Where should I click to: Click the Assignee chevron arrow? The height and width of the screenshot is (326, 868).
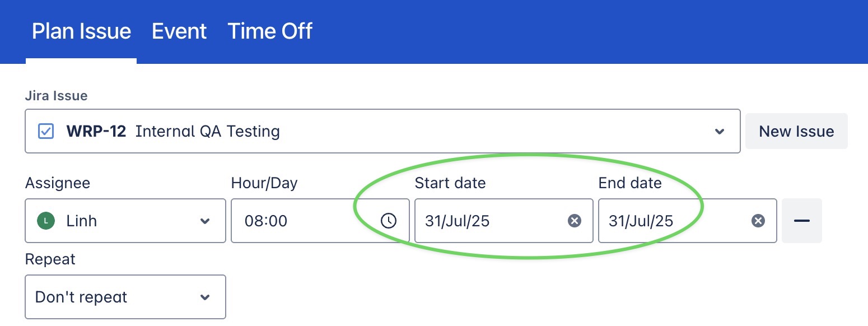pyautogui.click(x=204, y=221)
